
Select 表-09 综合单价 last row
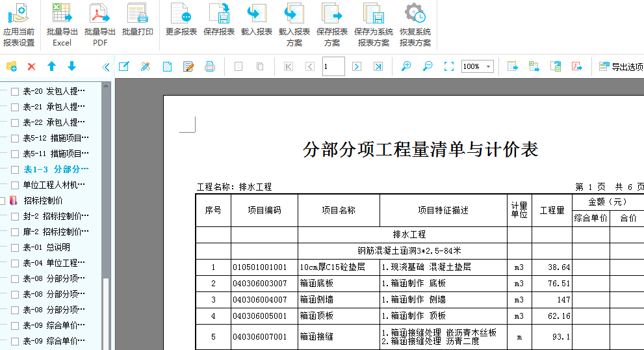click(x=54, y=341)
